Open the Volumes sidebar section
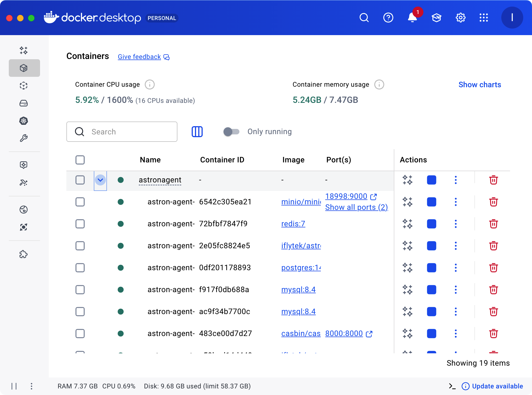The width and height of the screenshot is (532, 395). 24,103
